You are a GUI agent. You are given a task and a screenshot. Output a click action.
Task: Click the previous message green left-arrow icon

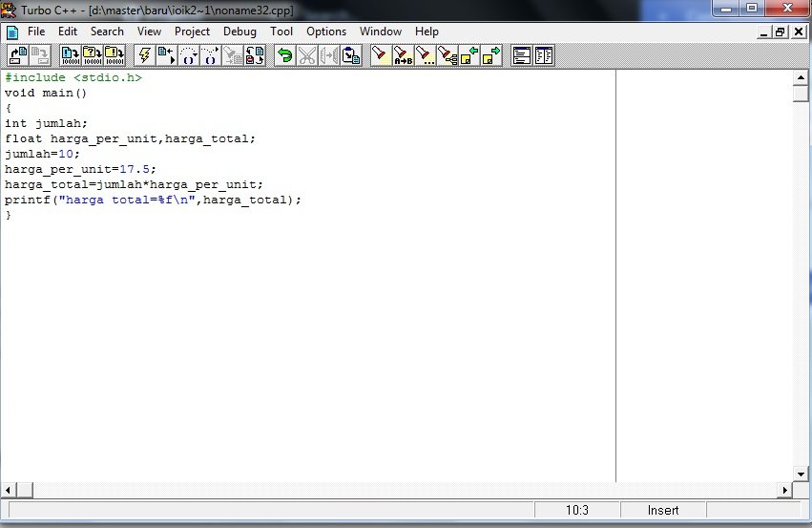coord(469,55)
